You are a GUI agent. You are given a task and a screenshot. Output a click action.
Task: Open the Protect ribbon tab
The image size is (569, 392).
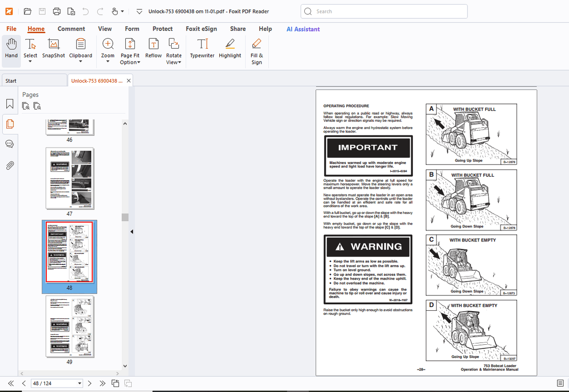pyautogui.click(x=162, y=28)
